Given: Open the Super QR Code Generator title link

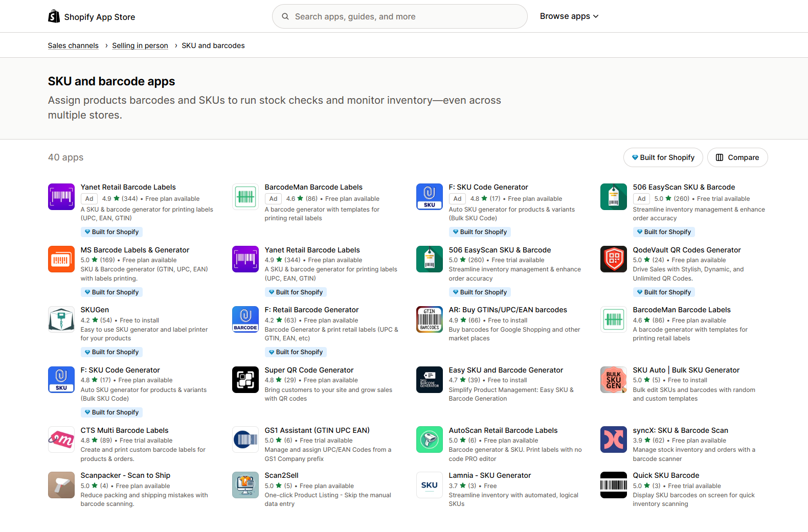Looking at the screenshot, I should coord(309,370).
